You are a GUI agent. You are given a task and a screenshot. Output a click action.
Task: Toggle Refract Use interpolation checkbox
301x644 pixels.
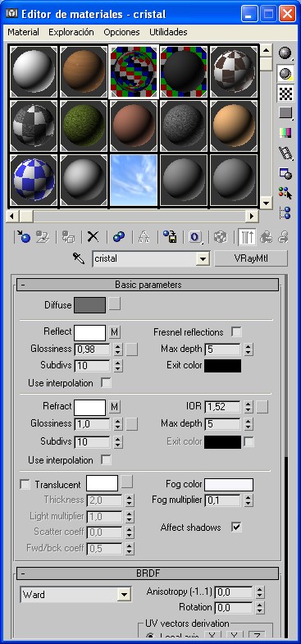pos(106,460)
